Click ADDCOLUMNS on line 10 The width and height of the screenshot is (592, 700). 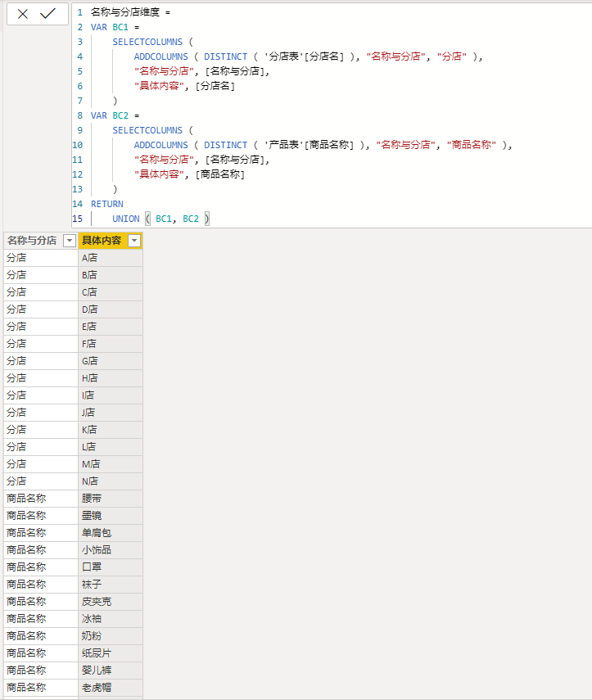161,145
